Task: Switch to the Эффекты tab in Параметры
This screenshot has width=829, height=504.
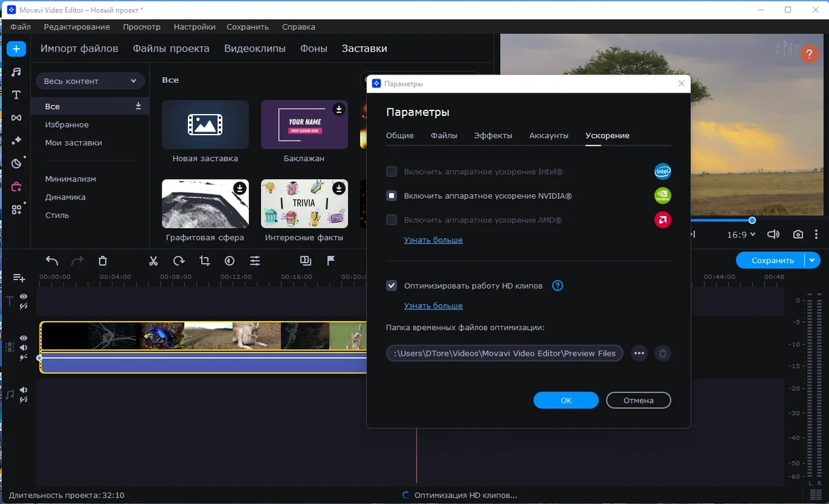Action: [x=493, y=136]
